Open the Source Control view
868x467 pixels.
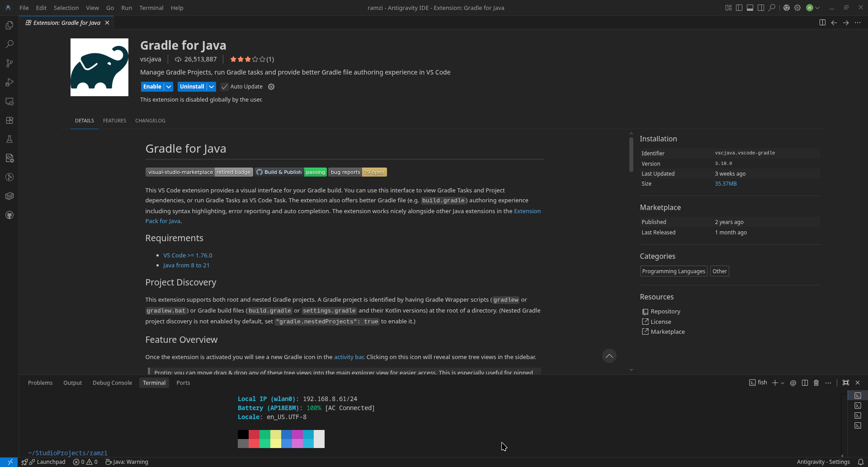pyautogui.click(x=9, y=63)
